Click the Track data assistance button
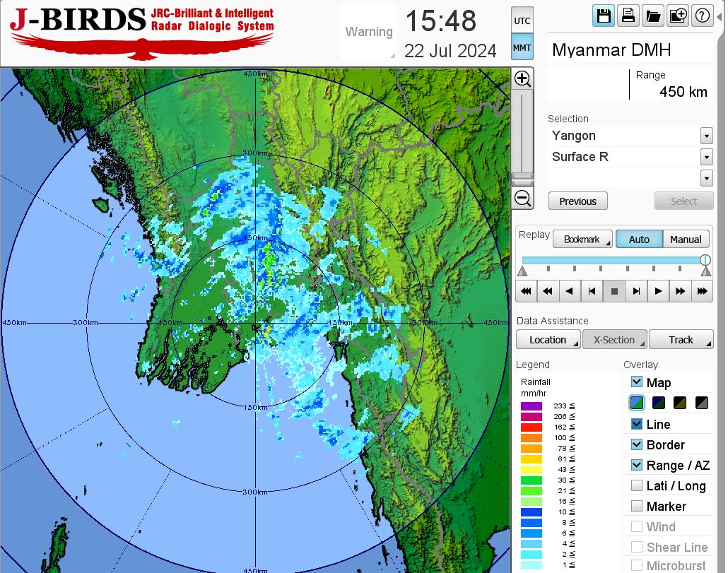728x573 pixels. coord(681,340)
